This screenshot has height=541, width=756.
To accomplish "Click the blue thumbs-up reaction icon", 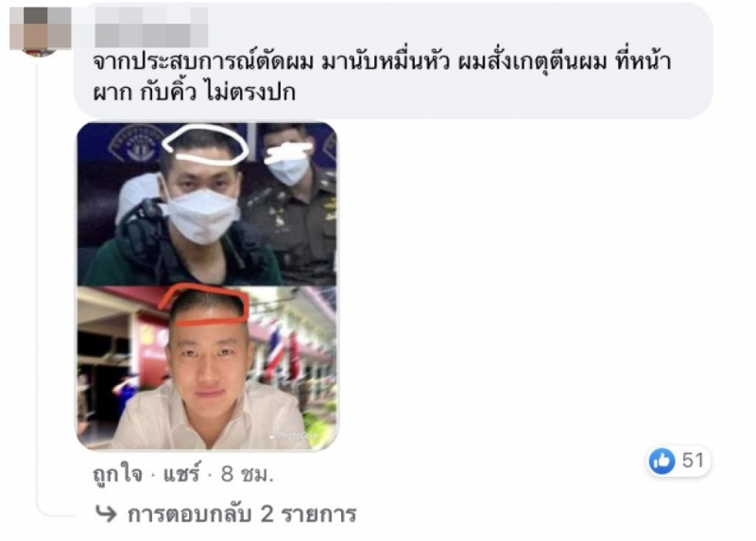I will pos(661,461).
